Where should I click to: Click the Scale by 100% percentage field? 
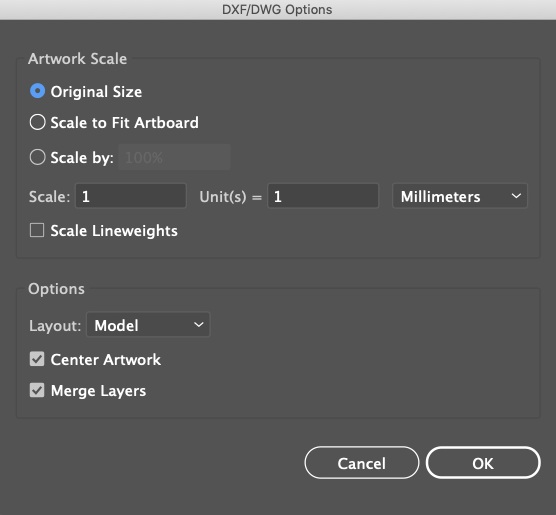pos(174,157)
